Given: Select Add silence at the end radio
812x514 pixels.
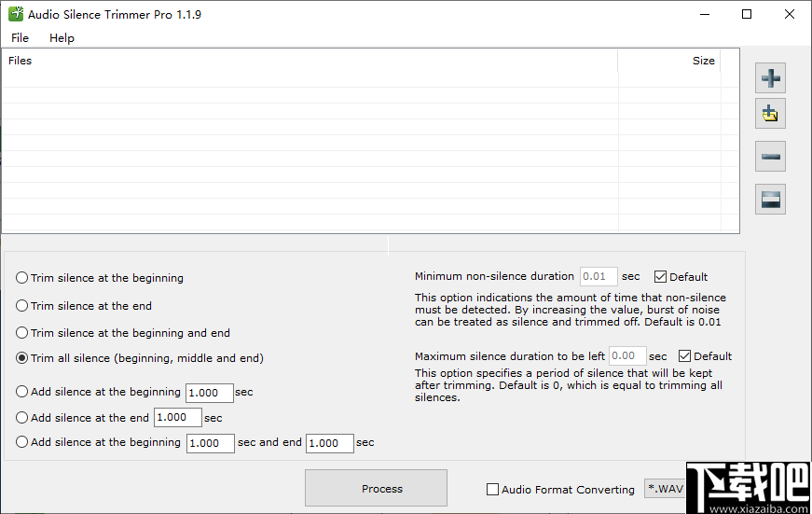Looking at the screenshot, I should 21,418.
